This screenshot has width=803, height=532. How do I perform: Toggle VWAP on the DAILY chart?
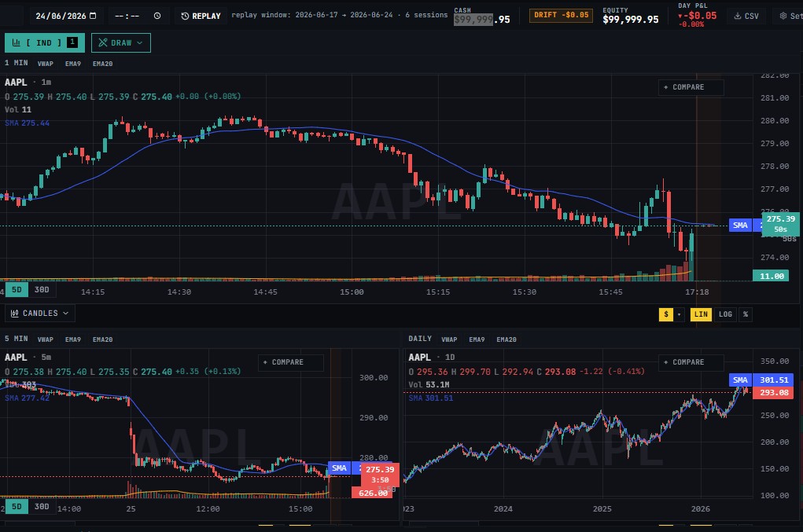click(449, 339)
